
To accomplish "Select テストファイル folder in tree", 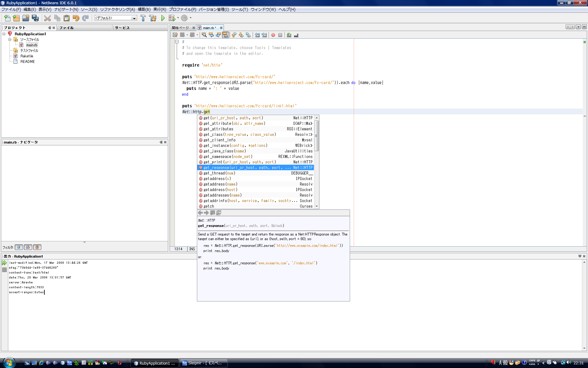I will (29, 51).
